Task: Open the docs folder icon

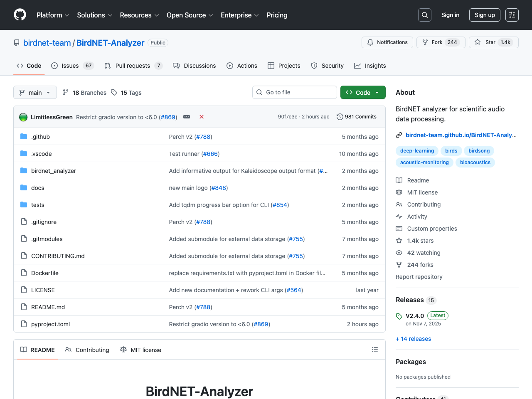Action: click(23, 187)
